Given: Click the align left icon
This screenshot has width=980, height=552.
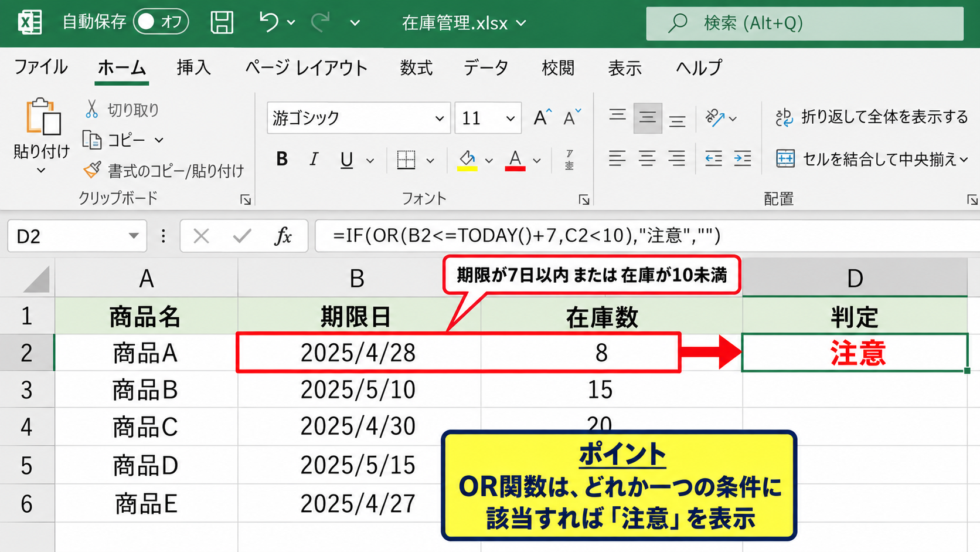Looking at the screenshot, I should 617,158.
